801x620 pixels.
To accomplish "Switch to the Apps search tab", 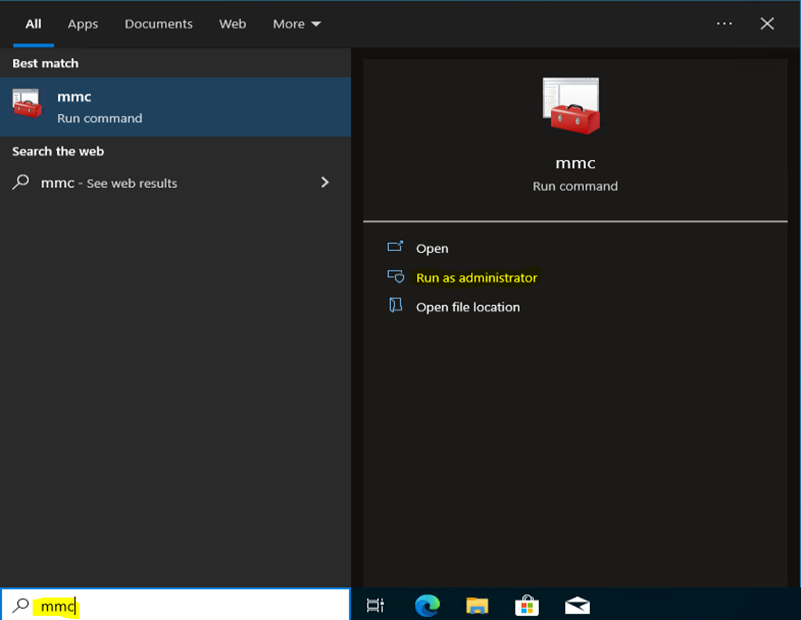I will point(83,24).
